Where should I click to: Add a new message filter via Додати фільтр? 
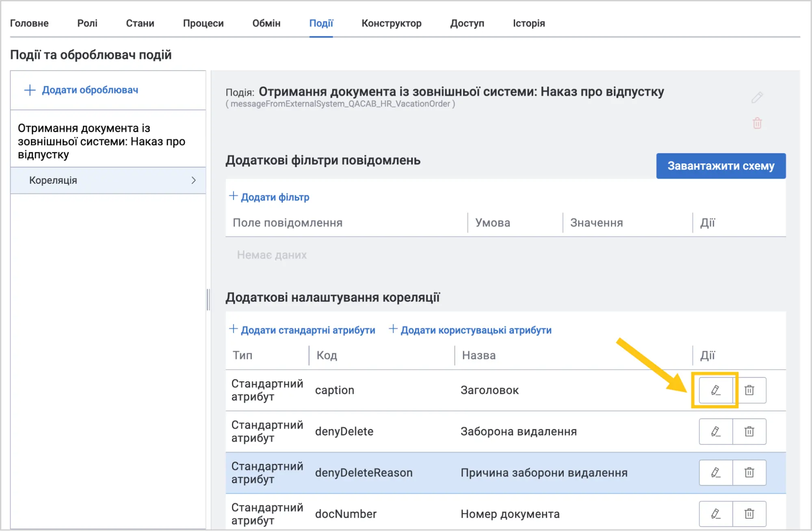coord(269,197)
